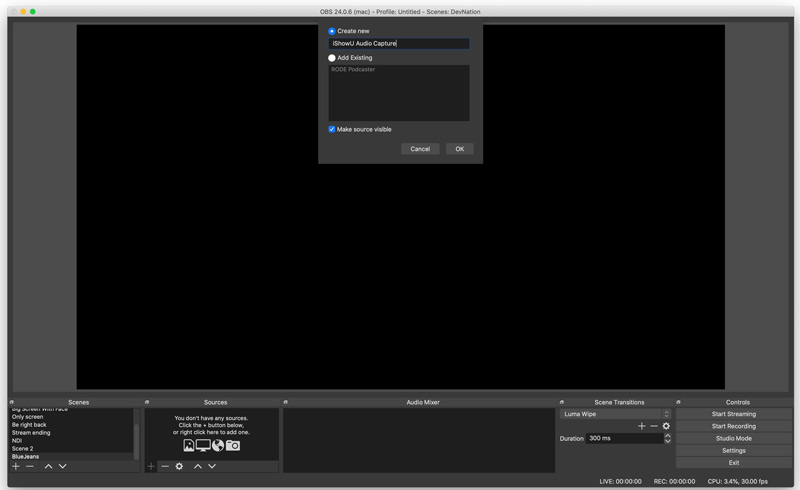Move source up in Sources panel

point(197,466)
